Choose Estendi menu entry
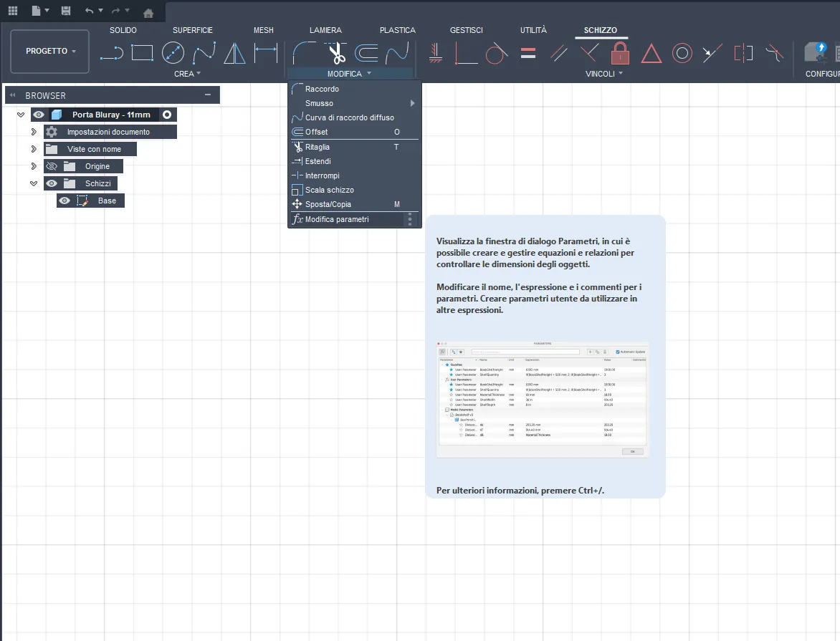840x641 pixels. coord(354,161)
